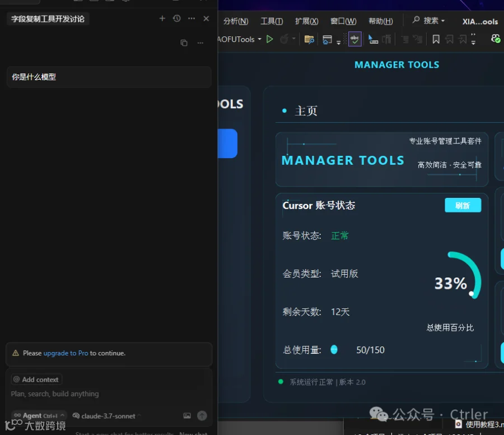Select chat tab 字段复制工具开发讨论
The width and height of the screenshot is (504, 435).
[48, 19]
